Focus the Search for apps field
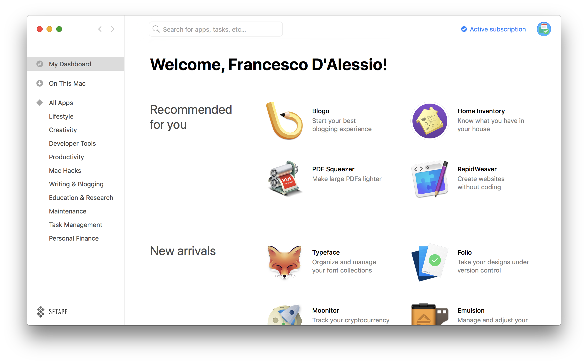This screenshot has height=364, width=588. [216, 29]
